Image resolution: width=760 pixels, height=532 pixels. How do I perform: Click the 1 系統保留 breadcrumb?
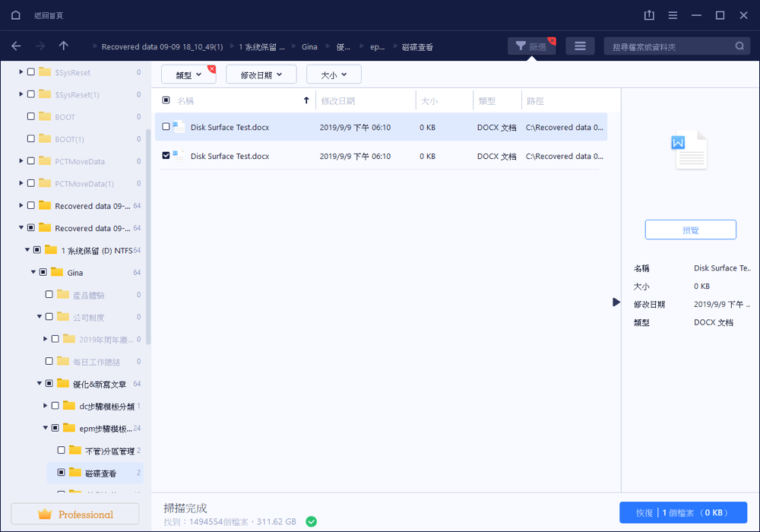click(x=261, y=46)
